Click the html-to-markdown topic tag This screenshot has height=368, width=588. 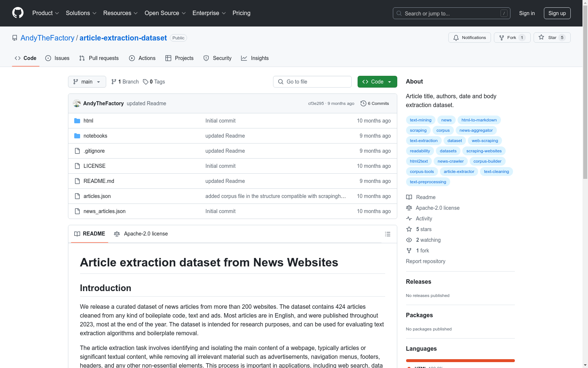tap(479, 120)
